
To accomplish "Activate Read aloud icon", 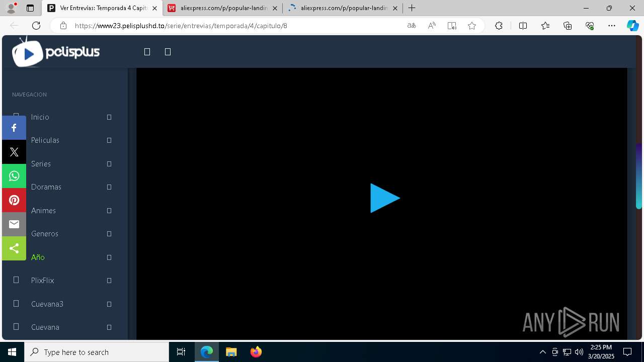I will click(x=432, y=26).
